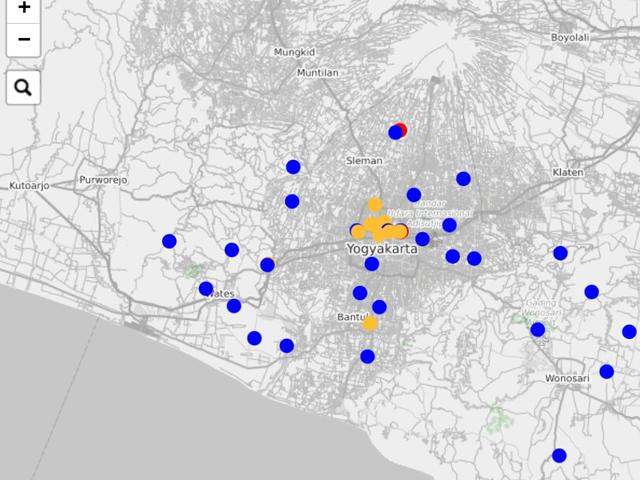Screen dimensions: 640x480
Task: Click the westernmost blue marker on the map
Action: click(169, 241)
